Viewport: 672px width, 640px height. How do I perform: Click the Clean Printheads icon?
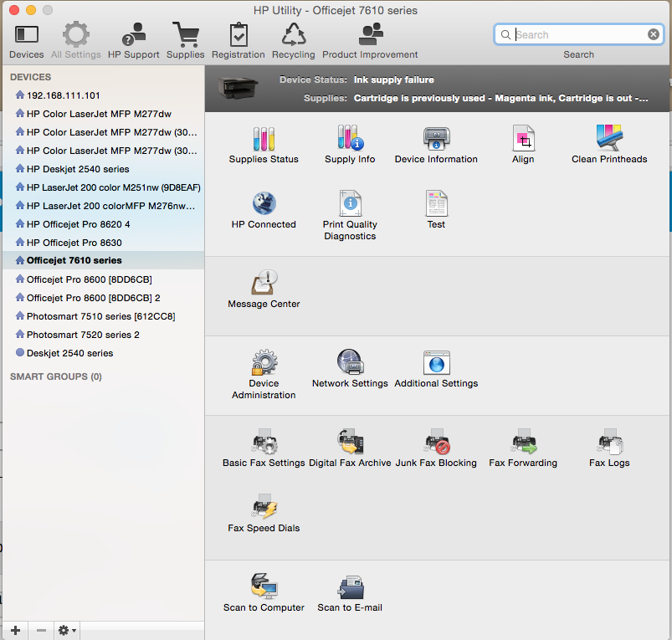click(609, 139)
